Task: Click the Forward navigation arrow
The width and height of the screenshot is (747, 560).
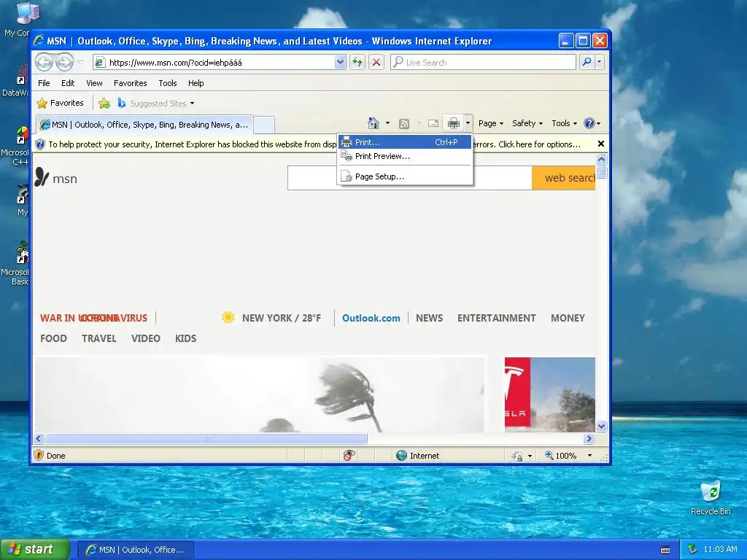Action: [x=64, y=62]
